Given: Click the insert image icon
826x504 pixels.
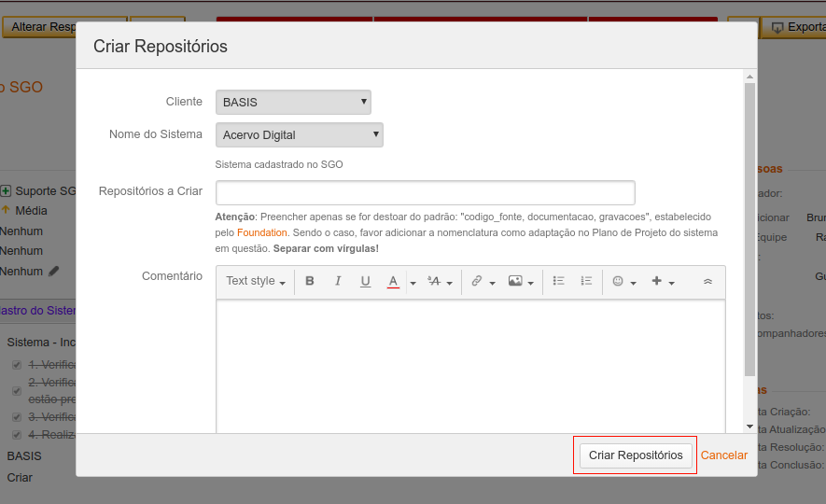Looking at the screenshot, I should click(x=520, y=281).
